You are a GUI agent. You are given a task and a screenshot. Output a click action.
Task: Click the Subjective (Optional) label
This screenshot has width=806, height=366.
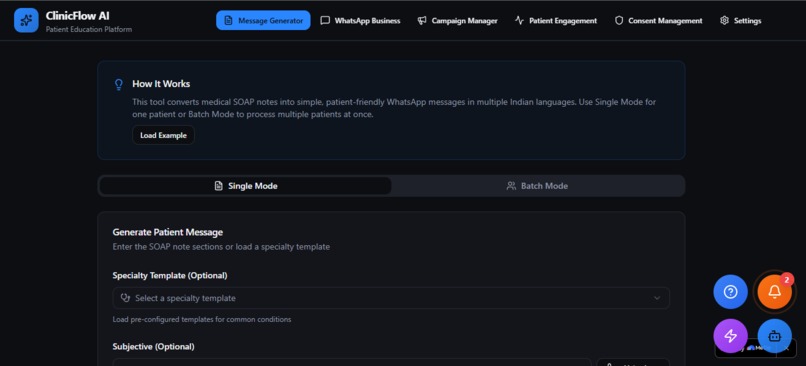pyautogui.click(x=153, y=346)
